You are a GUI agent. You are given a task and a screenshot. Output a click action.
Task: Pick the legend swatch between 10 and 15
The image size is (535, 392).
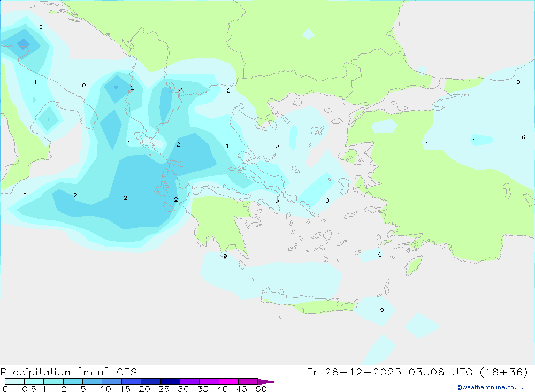(x=112, y=381)
